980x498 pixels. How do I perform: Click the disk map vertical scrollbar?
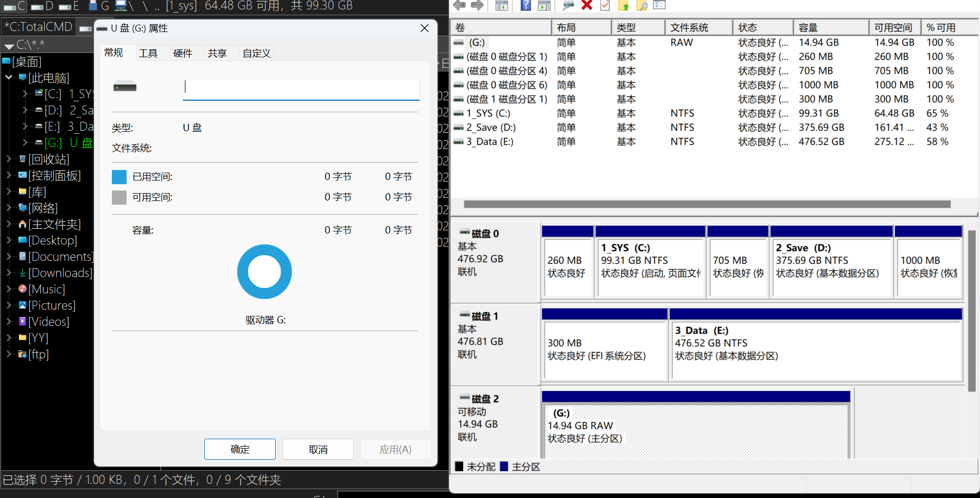click(x=972, y=311)
